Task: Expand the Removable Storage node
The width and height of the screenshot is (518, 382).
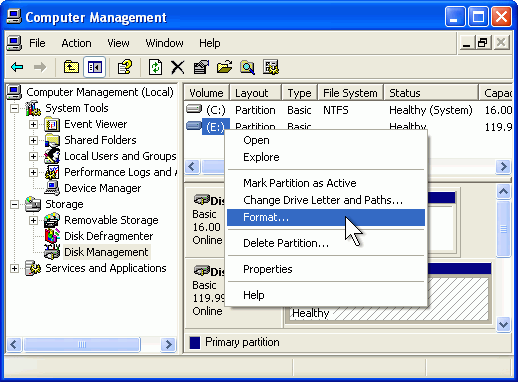Action: click(33, 220)
